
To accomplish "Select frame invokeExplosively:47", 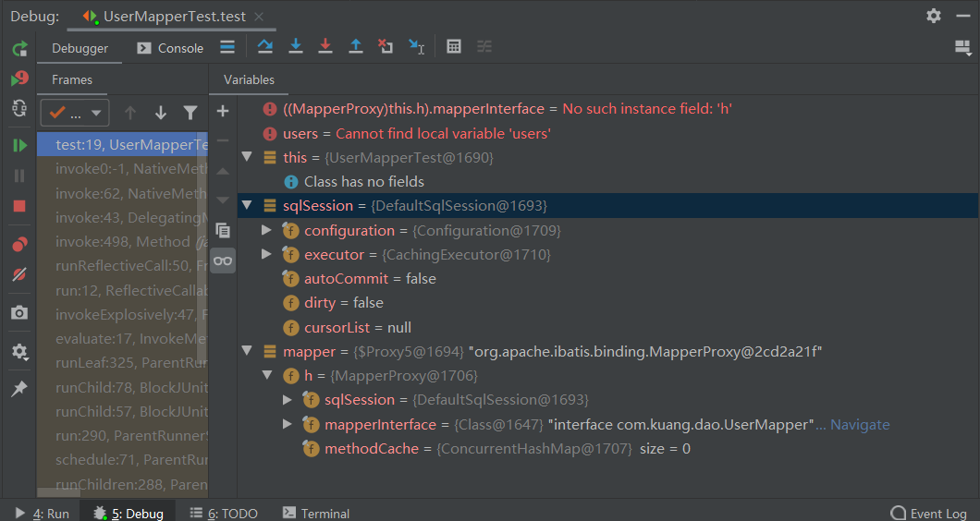I will 122,315.
